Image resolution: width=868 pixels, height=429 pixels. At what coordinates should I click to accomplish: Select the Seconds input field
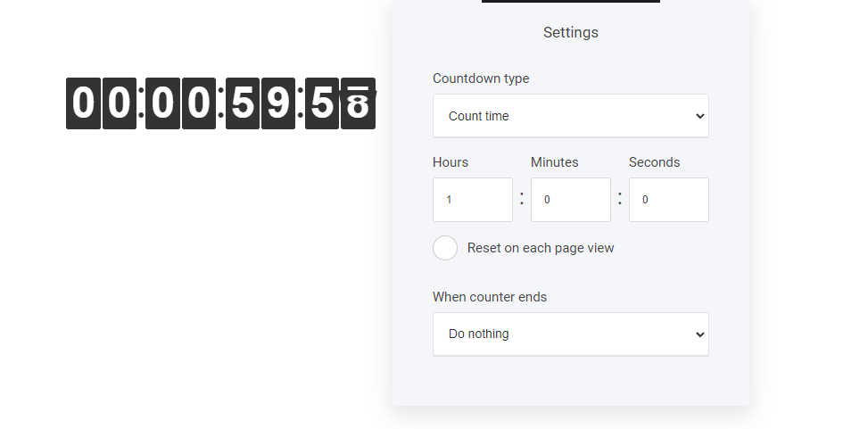pyautogui.click(x=668, y=200)
